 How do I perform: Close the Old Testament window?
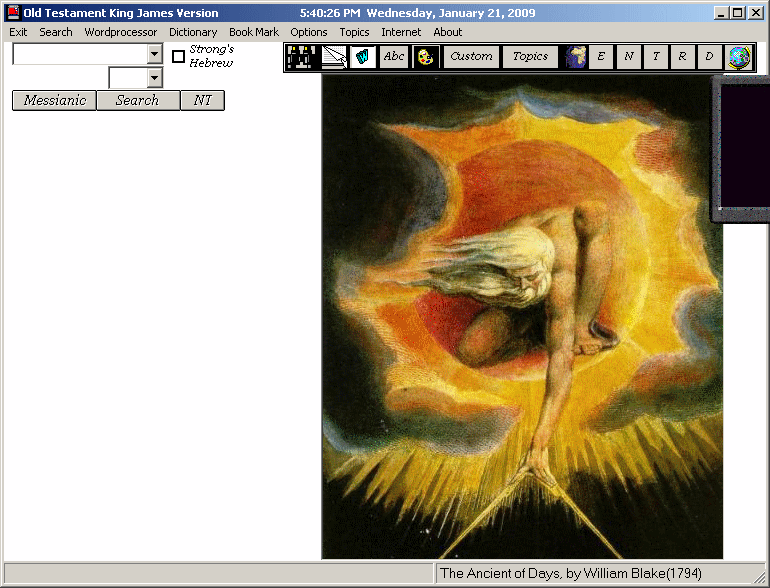756,13
